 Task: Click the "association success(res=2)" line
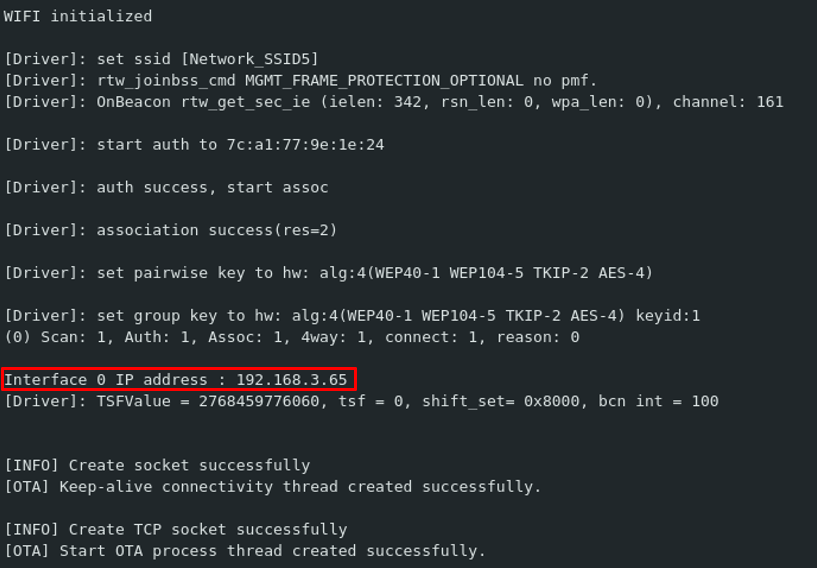(171, 230)
